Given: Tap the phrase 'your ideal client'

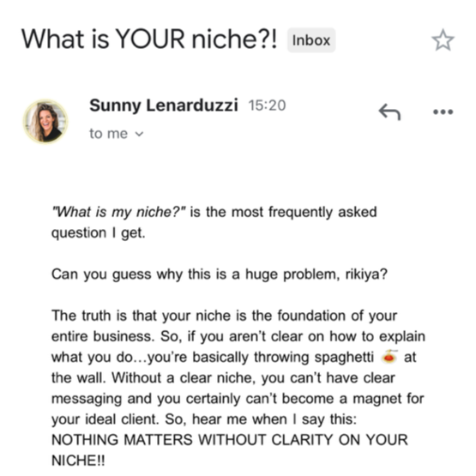Looking at the screenshot, I should tap(105, 419).
